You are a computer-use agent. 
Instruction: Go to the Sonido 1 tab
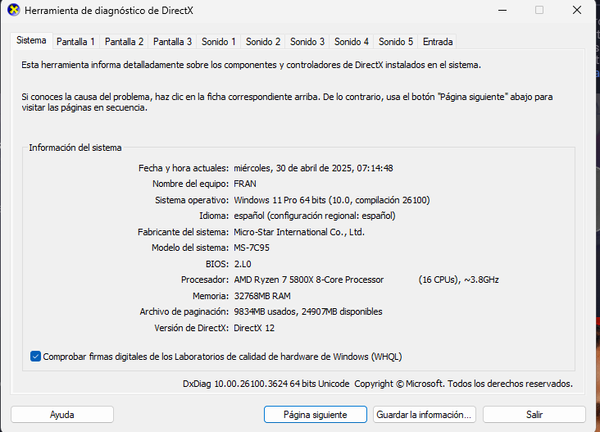(219, 42)
